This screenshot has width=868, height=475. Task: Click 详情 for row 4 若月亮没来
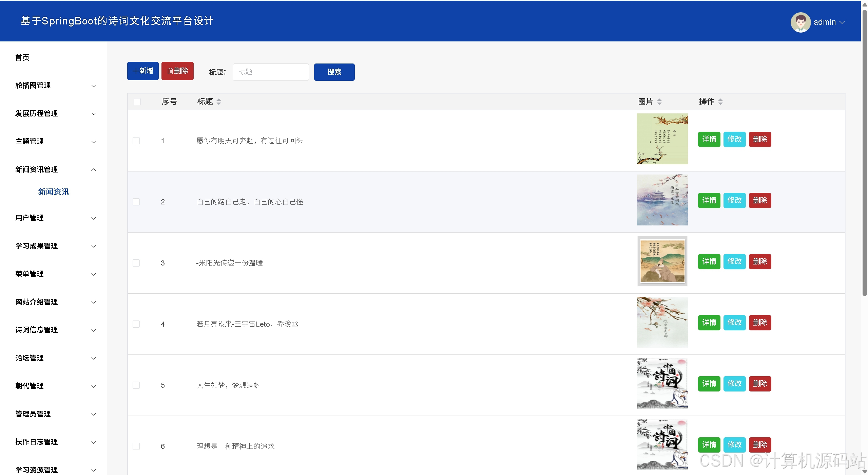[709, 323]
